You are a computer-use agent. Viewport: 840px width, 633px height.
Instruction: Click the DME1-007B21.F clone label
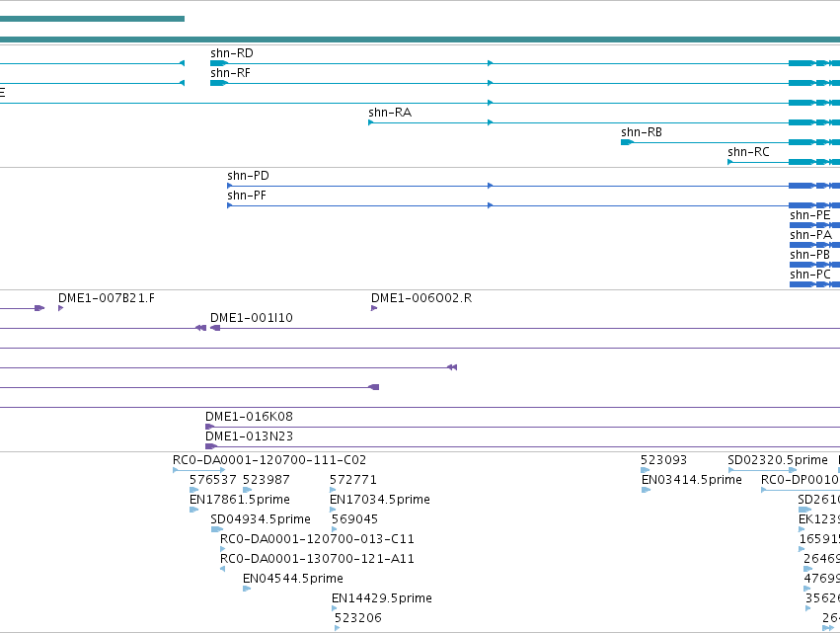tap(106, 298)
